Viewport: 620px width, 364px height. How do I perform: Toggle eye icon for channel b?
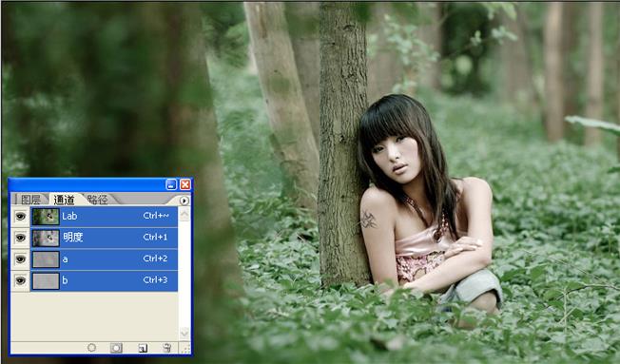(x=21, y=280)
